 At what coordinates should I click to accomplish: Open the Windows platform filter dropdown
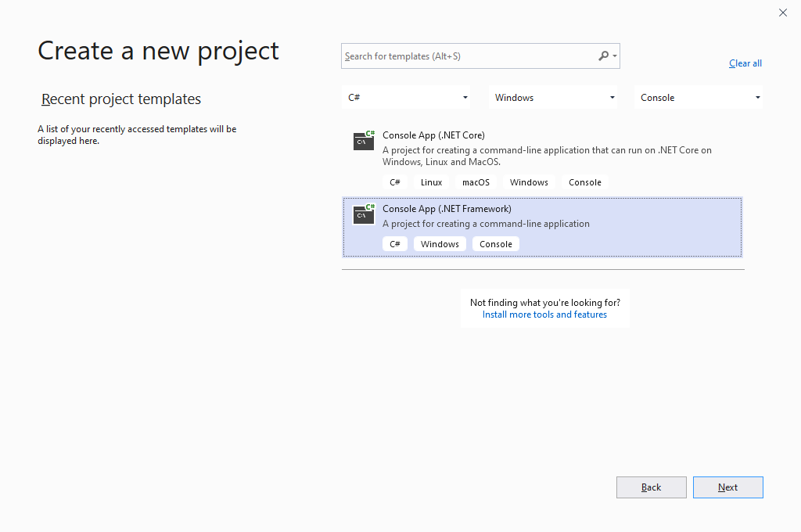[553, 97]
